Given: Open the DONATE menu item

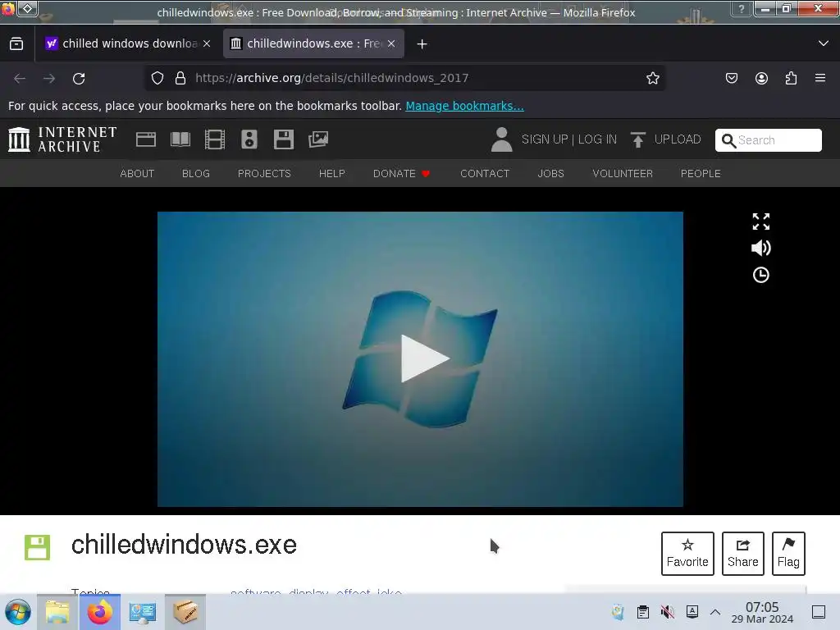Looking at the screenshot, I should (401, 174).
